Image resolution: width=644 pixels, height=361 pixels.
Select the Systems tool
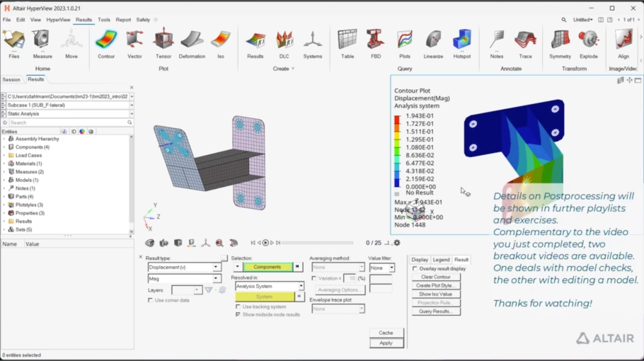(313, 44)
